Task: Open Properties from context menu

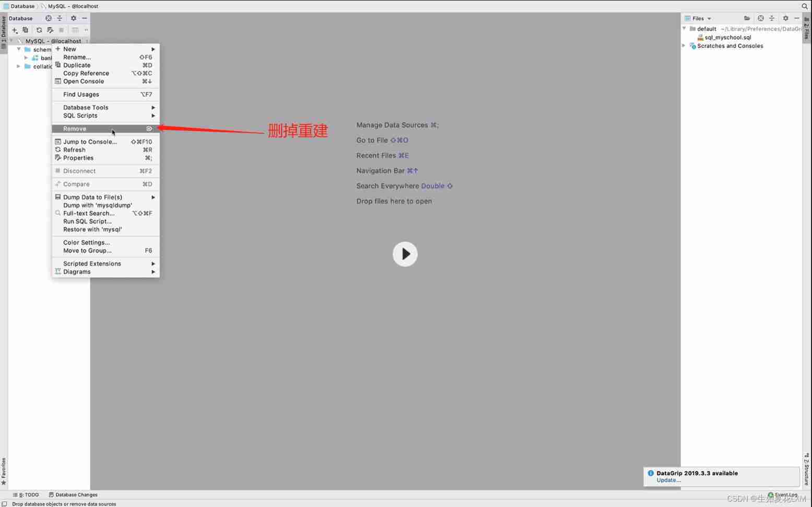Action: coord(105,158)
